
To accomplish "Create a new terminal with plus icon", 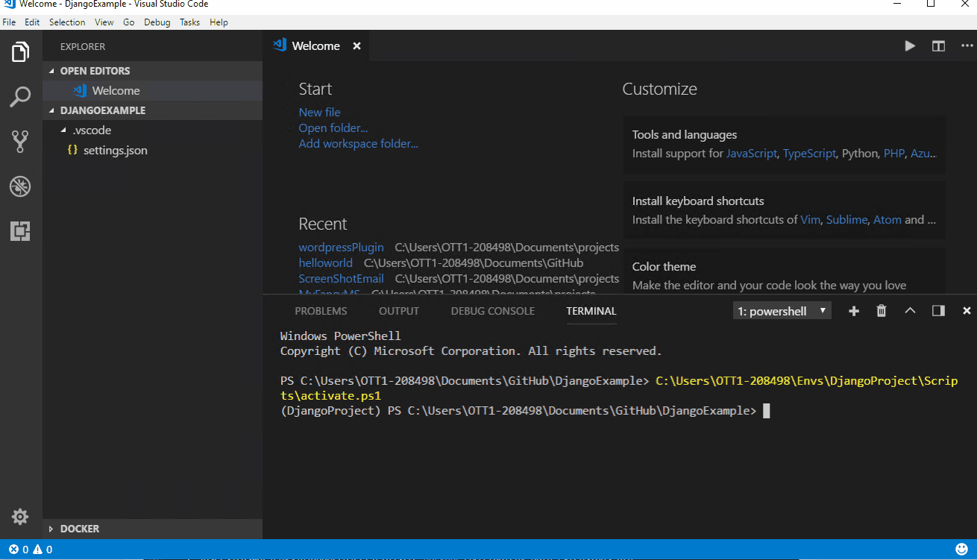I will click(854, 311).
